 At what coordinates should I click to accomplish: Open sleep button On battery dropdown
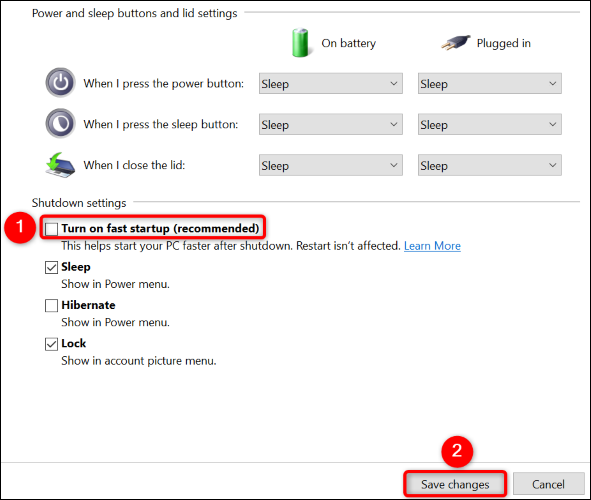[x=331, y=124]
